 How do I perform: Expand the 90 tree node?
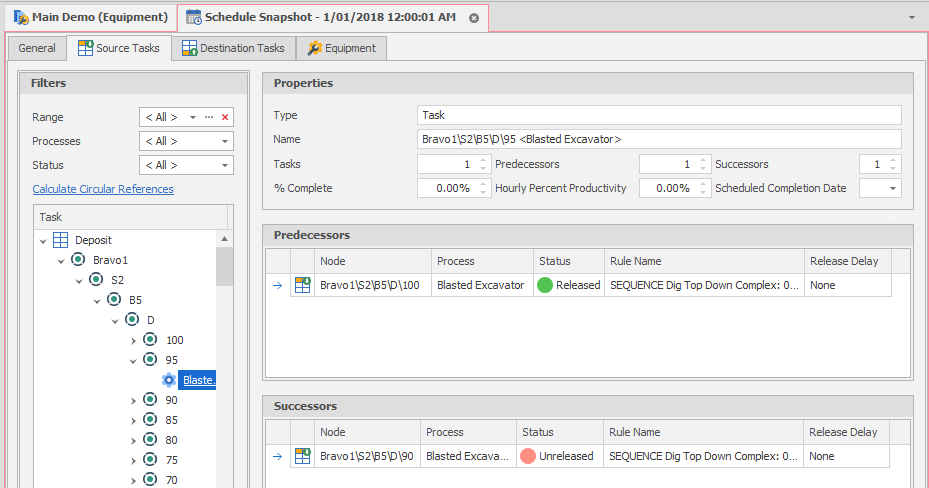click(133, 401)
